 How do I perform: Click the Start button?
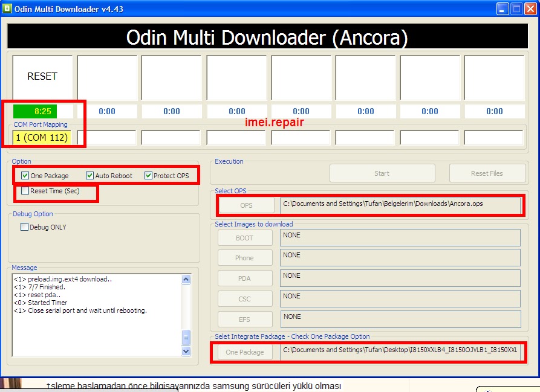pos(382,173)
